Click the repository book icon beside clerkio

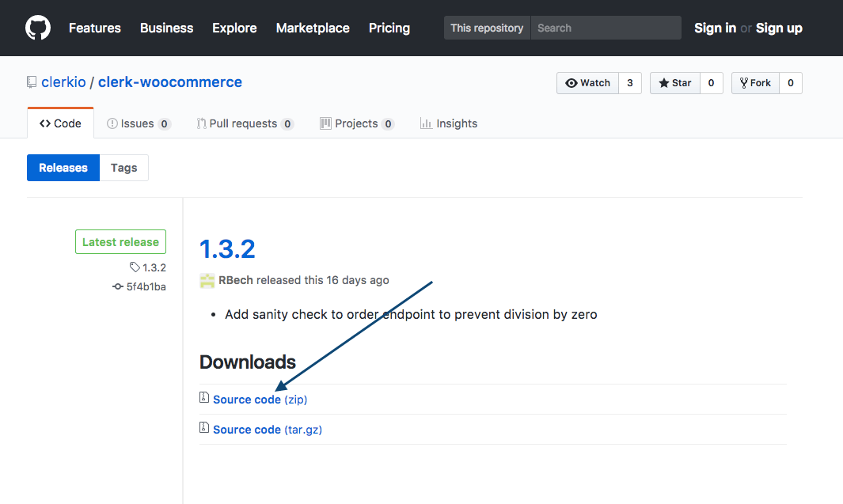[x=30, y=81]
